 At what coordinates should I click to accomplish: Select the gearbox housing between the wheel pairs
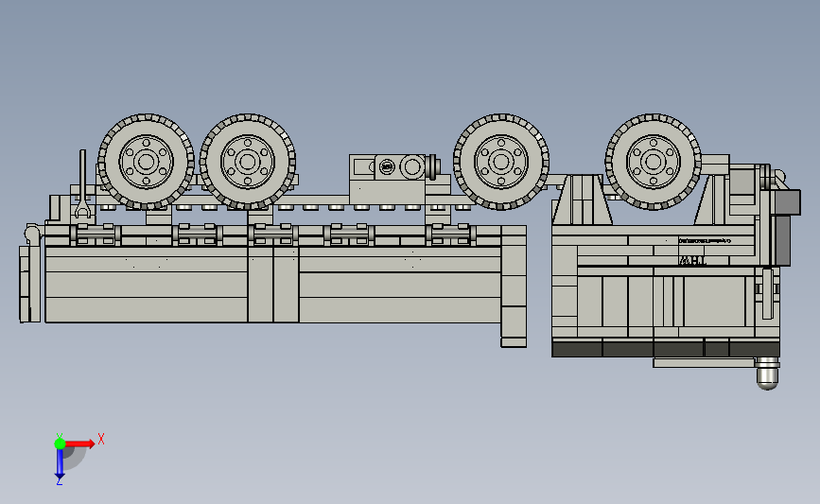[387, 179]
